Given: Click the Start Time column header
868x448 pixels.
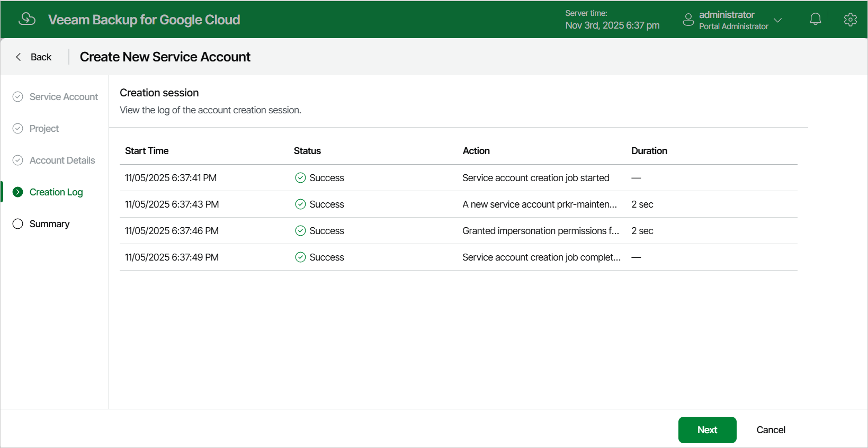Looking at the screenshot, I should click(x=147, y=151).
